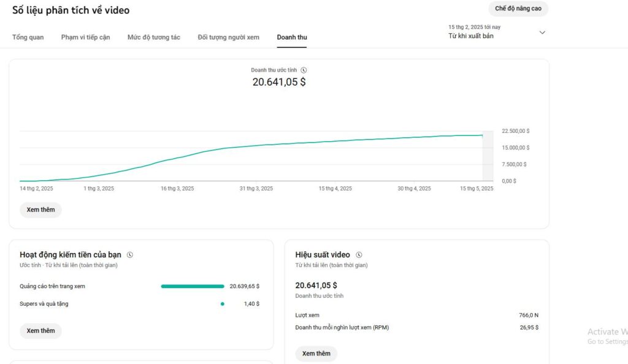Click the 15 thg 4, 2025 axis label
This screenshot has height=364, width=628.
pos(335,188)
